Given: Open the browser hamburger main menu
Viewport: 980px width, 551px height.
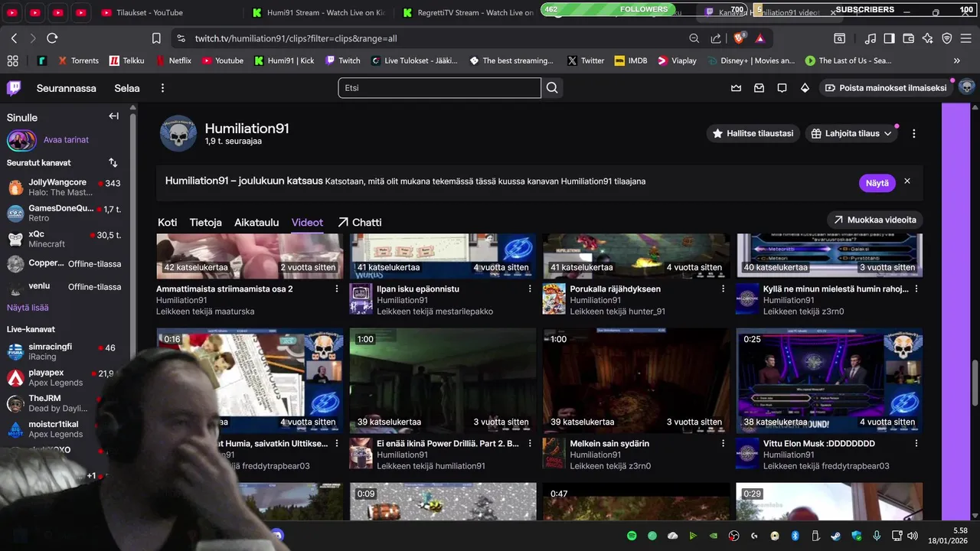Looking at the screenshot, I should (966, 38).
